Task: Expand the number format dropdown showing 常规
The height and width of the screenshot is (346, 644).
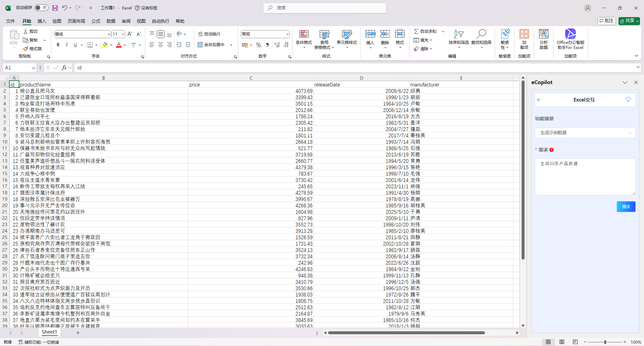Action: (287, 34)
